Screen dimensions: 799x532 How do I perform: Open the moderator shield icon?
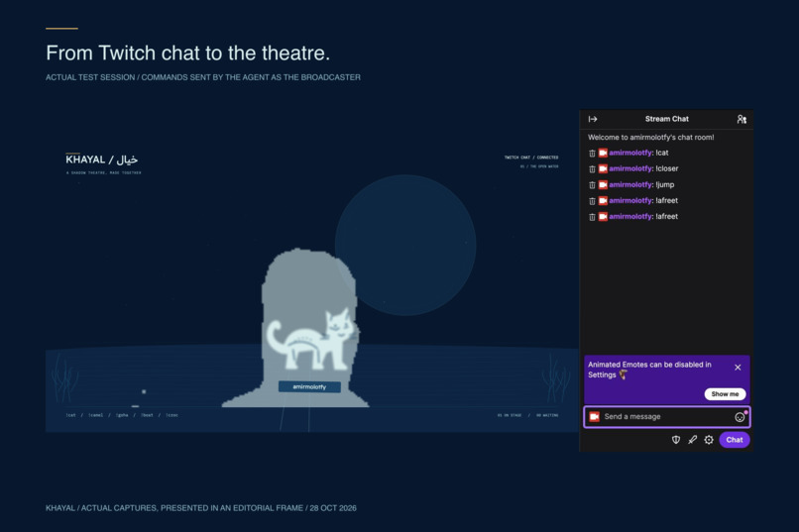(x=676, y=440)
